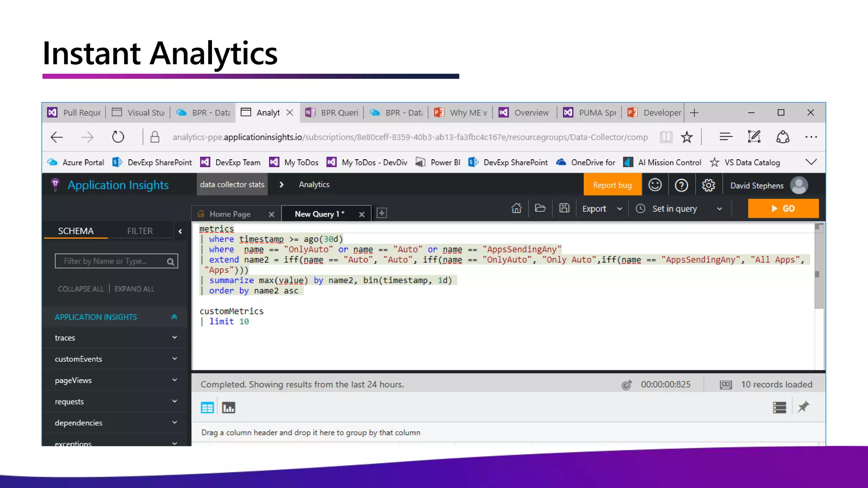Click the Save query disk icon
This screenshot has width=868, height=488.
[564, 208]
